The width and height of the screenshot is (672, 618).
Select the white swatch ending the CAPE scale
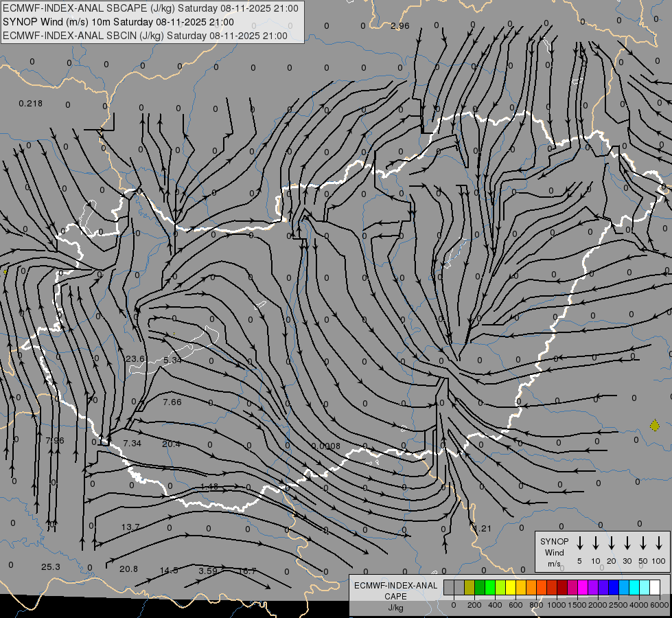coord(655,588)
